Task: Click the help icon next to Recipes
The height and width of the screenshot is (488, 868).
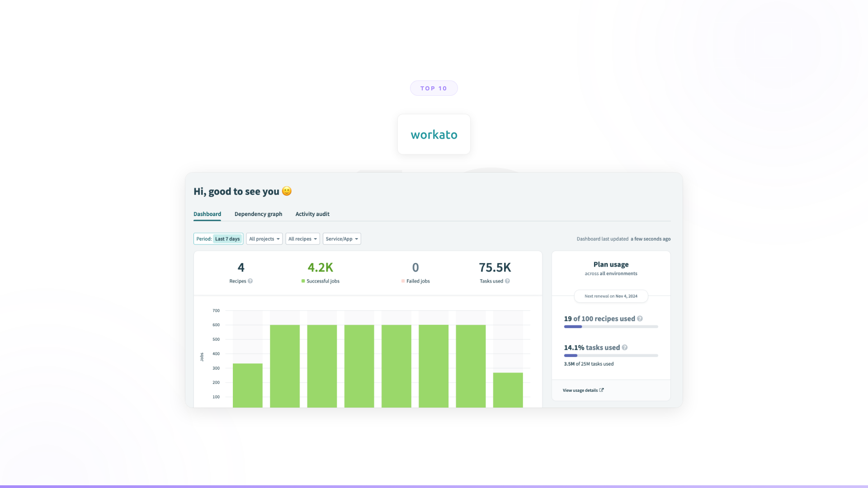Action: tap(250, 281)
